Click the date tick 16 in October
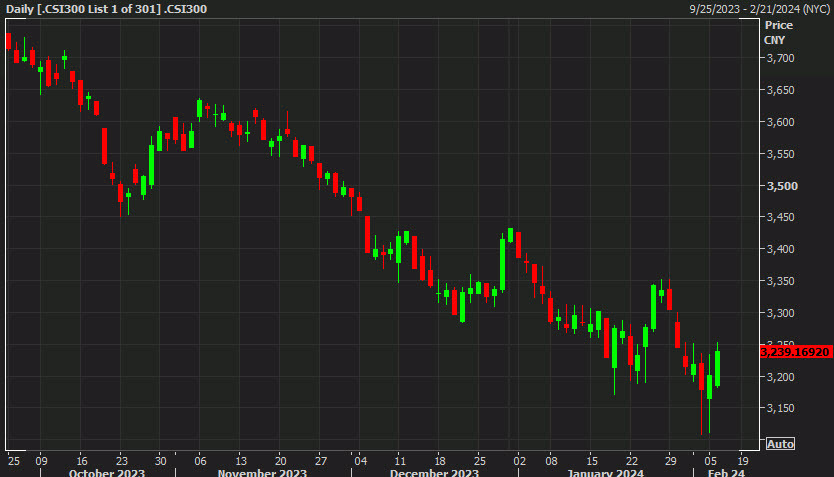The width and height of the screenshot is (834, 477). pos(81,461)
